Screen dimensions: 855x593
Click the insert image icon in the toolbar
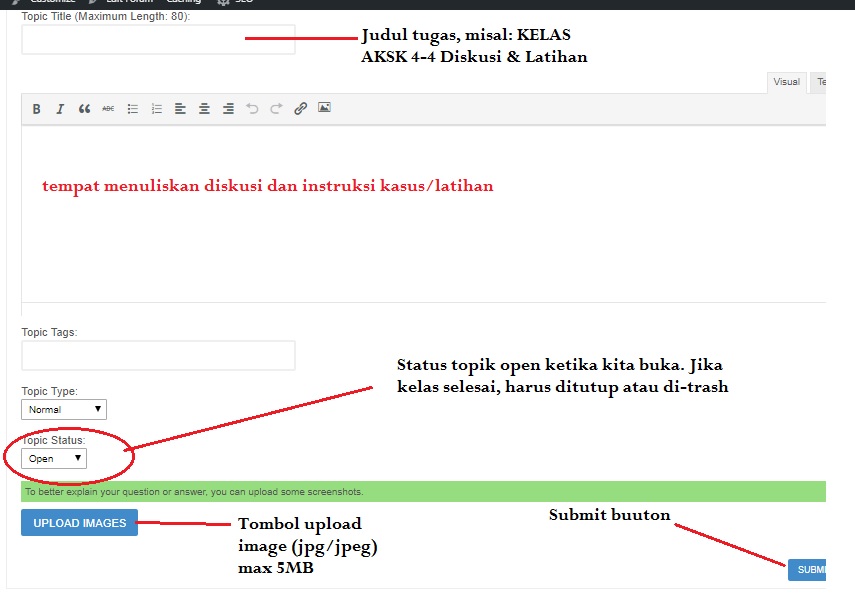point(324,108)
